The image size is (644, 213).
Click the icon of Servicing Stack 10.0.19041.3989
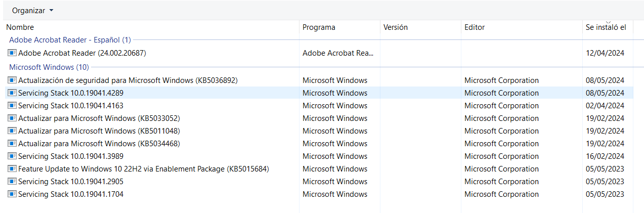tap(12, 156)
